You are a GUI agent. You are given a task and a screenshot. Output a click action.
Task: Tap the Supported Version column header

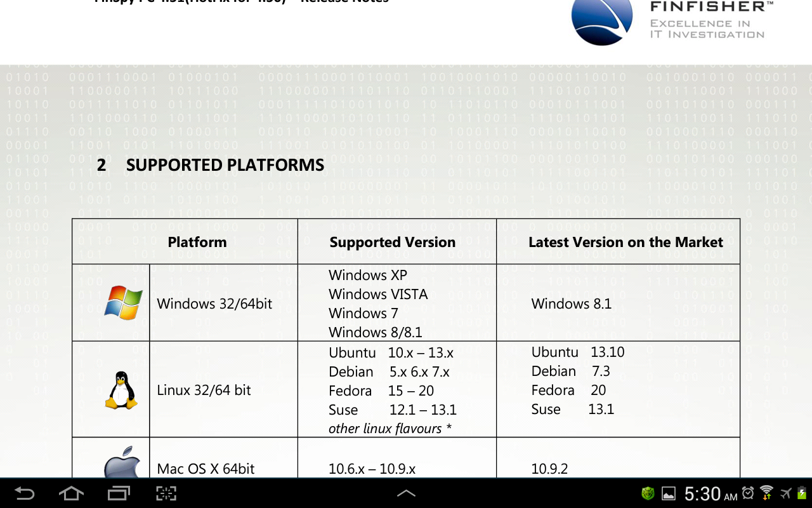pyautogui.click(x=392, y=242)
